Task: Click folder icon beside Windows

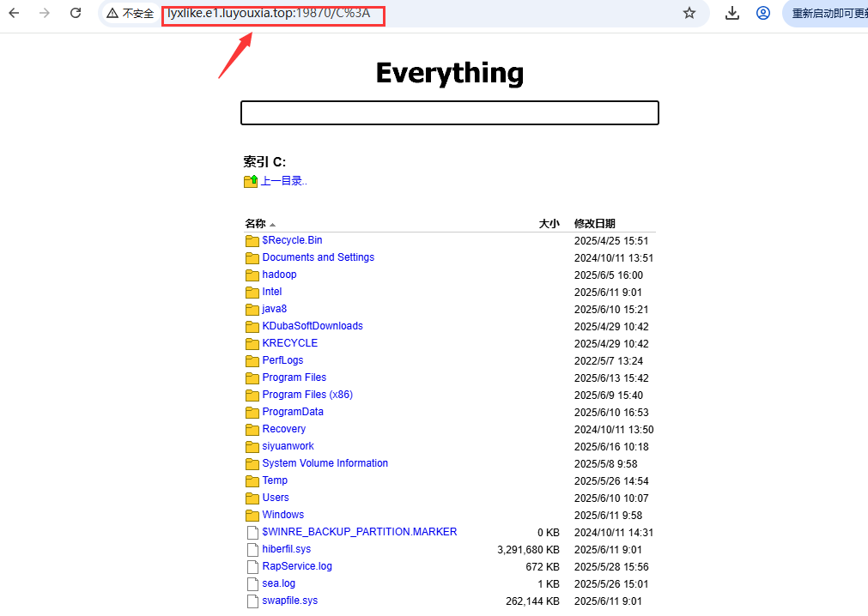Action: click(x=252, y=515)
